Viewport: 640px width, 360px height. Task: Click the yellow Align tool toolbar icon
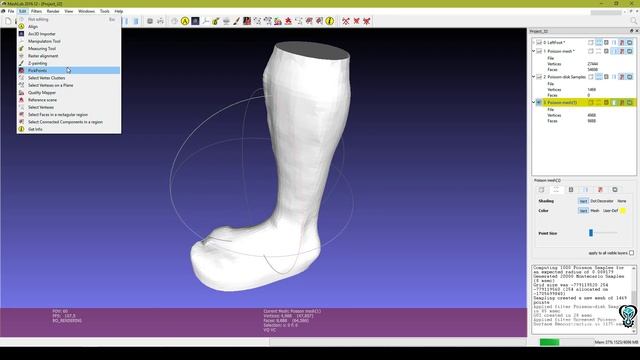tap(185, 21)
